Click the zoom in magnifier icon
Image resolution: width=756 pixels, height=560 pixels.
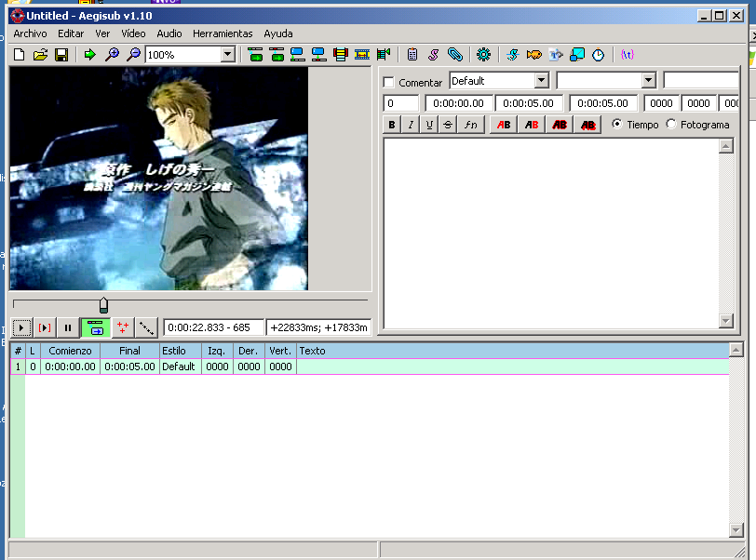[112, 55]
